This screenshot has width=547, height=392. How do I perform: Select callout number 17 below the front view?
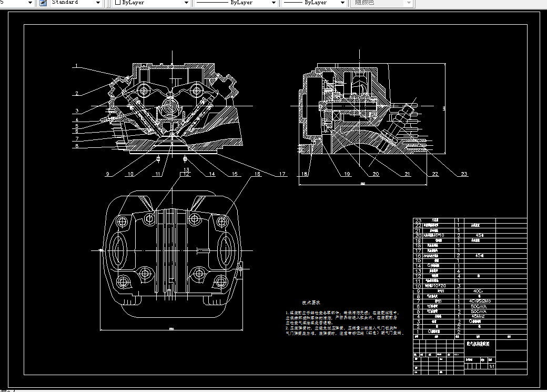click(x=282, y=174)
